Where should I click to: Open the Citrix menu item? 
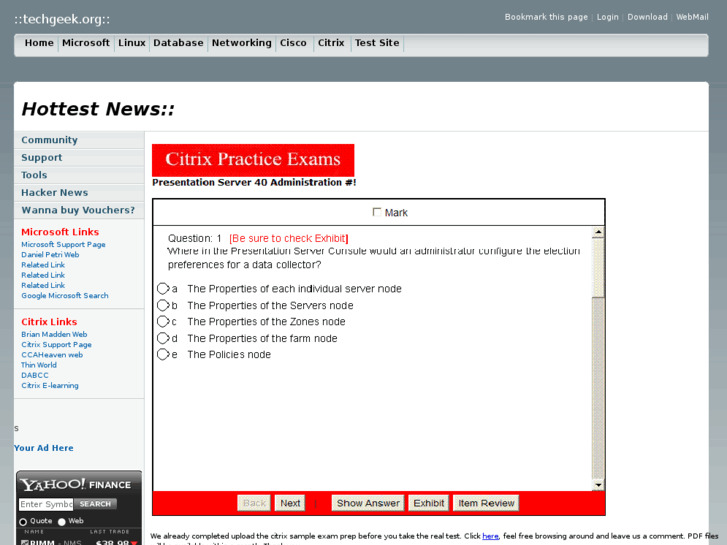[x=331, y=43]
